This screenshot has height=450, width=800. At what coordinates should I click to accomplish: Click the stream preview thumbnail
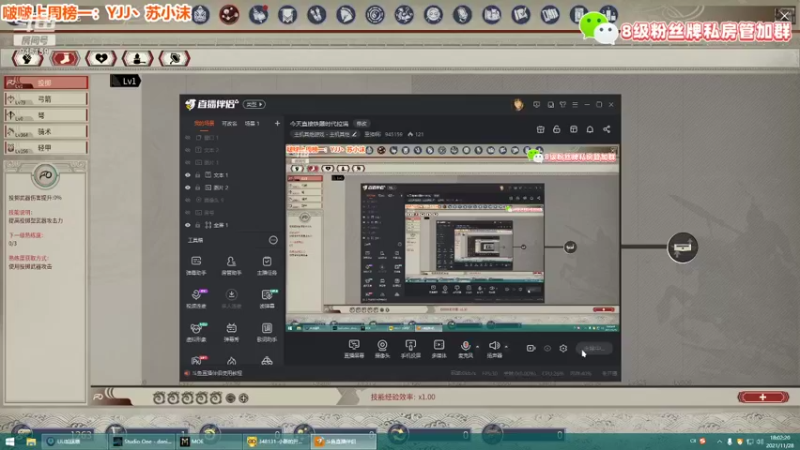click(x=453, y=238)
